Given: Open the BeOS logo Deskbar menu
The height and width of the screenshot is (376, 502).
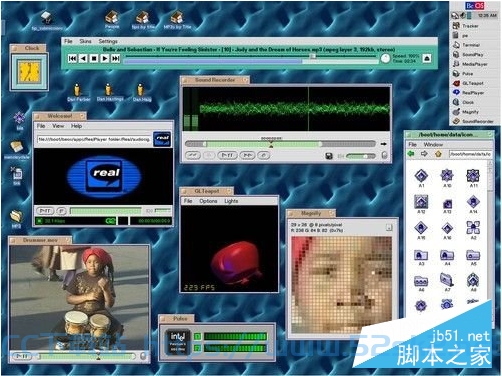Looking at the screenshot, I should pos(475,6).
